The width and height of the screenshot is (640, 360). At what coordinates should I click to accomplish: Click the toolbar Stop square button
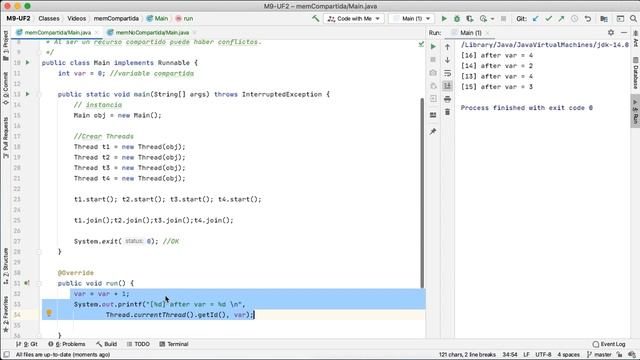pos(503,18)
